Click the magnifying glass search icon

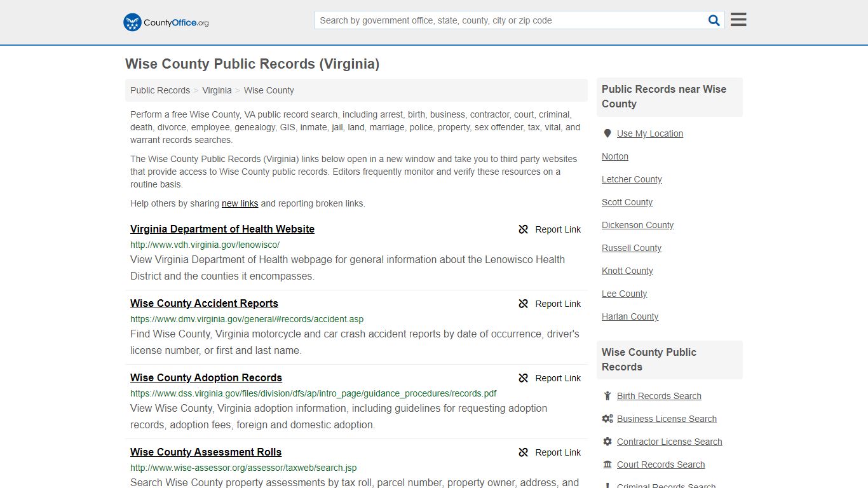click(x=714, y=20)
